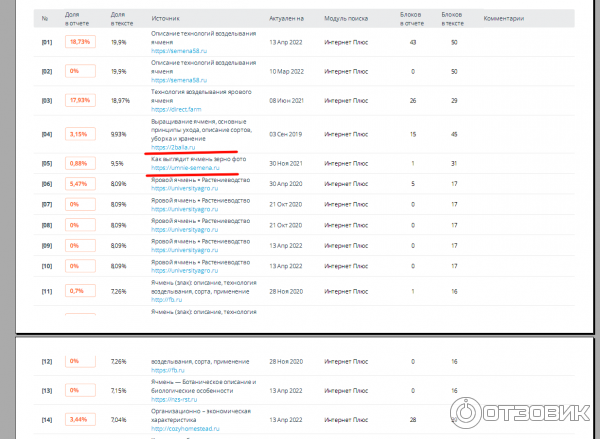
Task: Click the Модуль поиска column header
Action: click(x=346, y=18)
